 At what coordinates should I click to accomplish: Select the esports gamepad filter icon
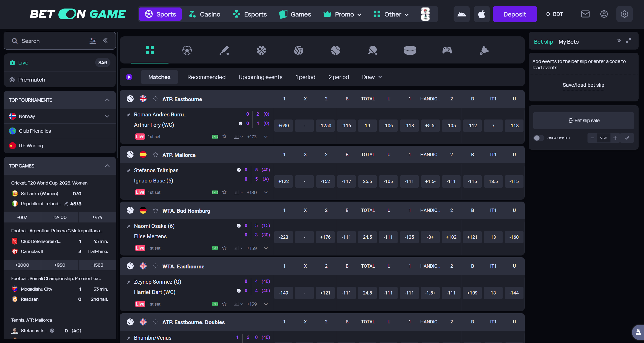click(x=447, y=50)
